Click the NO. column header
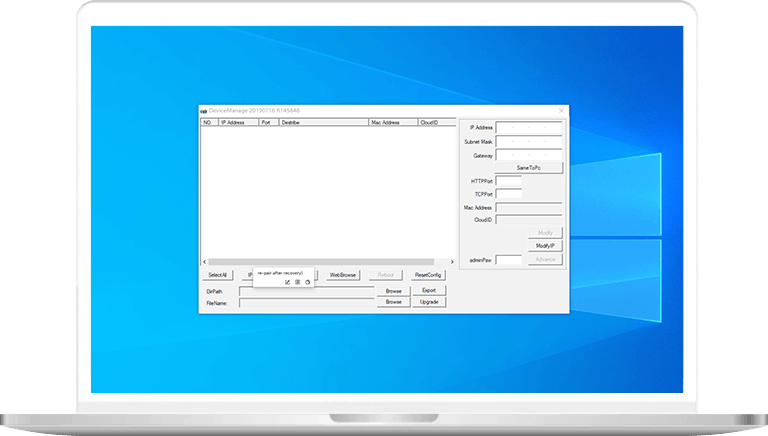This screenshot has width=768, height=436. tap(210, 122)
